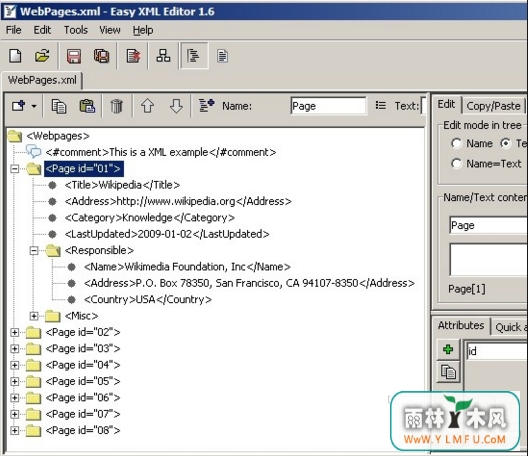Screen dimensions: 528x456
Task: Click the Name/Text content field showing Page
Action: pyautogui.click(x=488, y=225)
